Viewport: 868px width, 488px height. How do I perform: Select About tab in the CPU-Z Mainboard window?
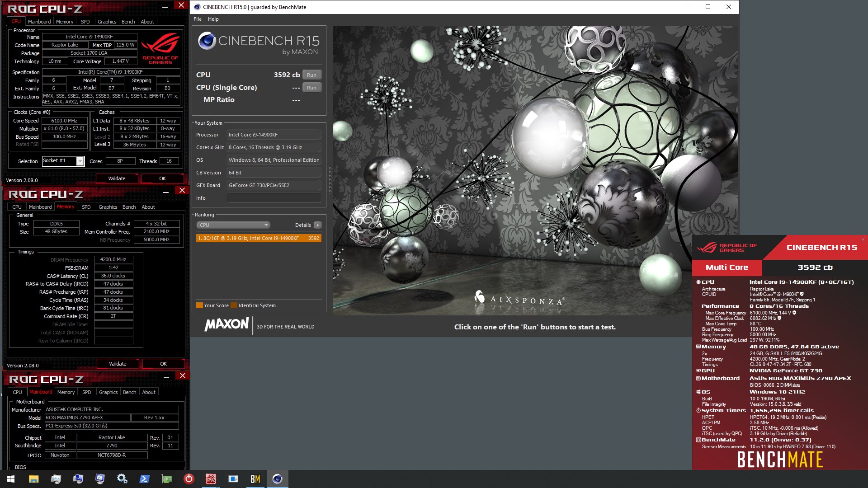click(149, 392)
